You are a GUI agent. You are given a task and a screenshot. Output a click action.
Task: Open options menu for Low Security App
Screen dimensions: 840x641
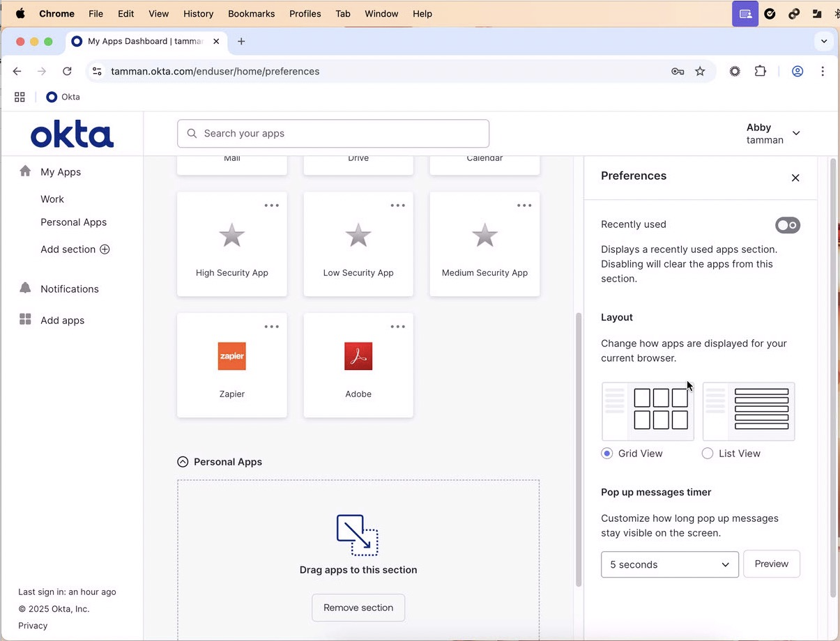(397, 206)
